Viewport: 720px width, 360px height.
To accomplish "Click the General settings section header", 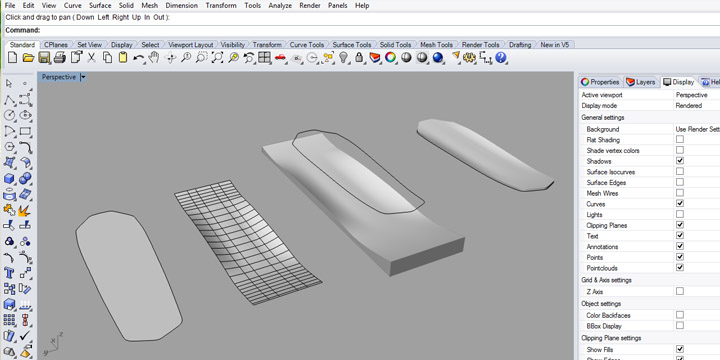I will pos(602,117).
